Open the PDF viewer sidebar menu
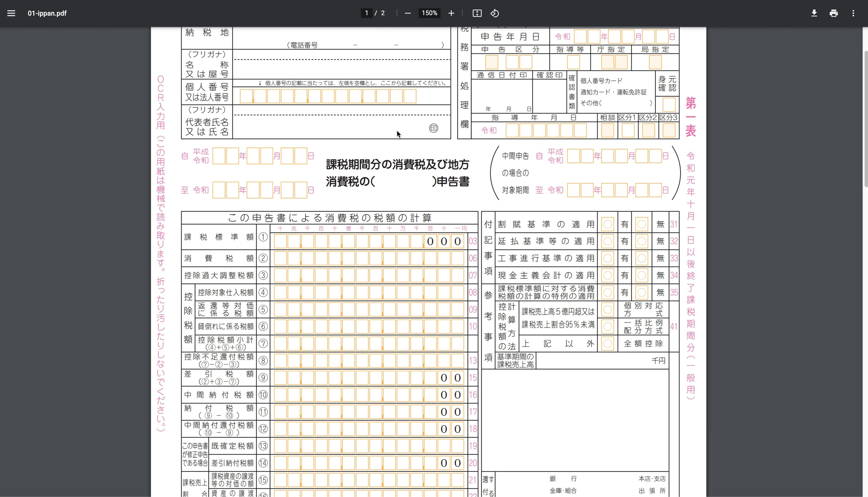Viewport: 868px width, 497px height. tap(11, 13)
